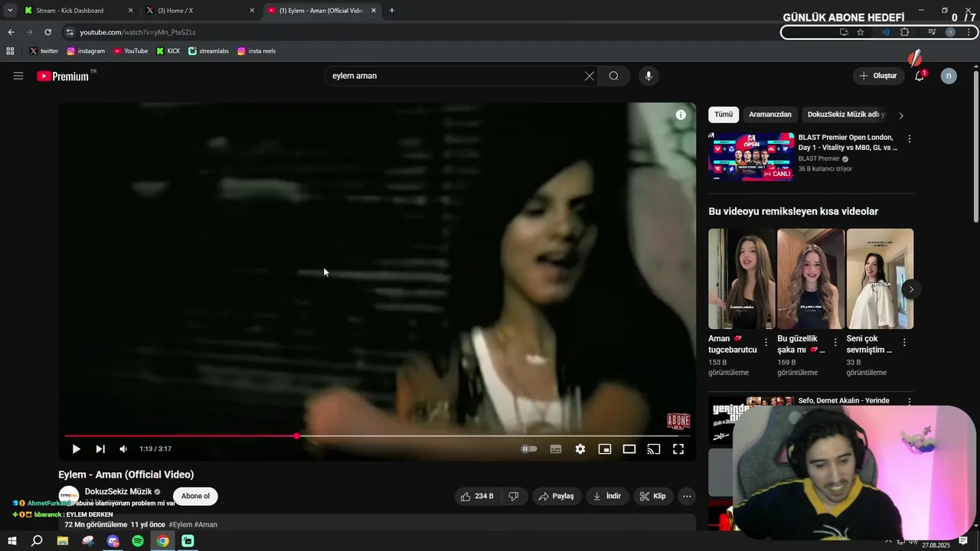Go to YouTube Premium home logo
Viewport: 980px width, 551px height.
click(x=63, y=76)
